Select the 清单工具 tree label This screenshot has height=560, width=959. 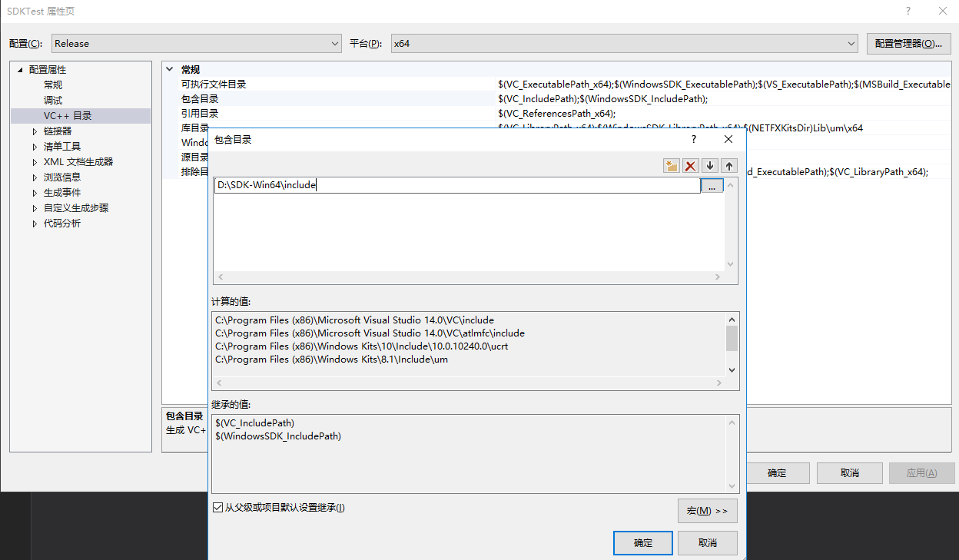coord(62,147)
